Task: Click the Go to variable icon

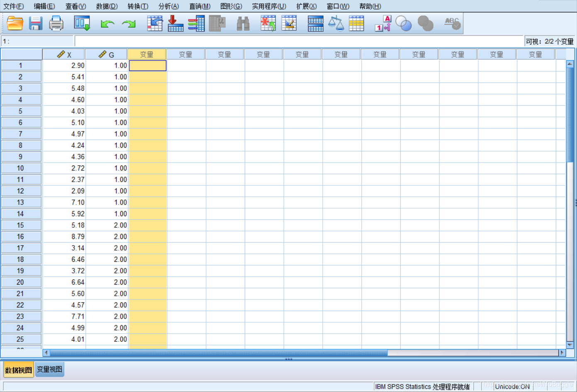Action: click(x=175, y=23)
